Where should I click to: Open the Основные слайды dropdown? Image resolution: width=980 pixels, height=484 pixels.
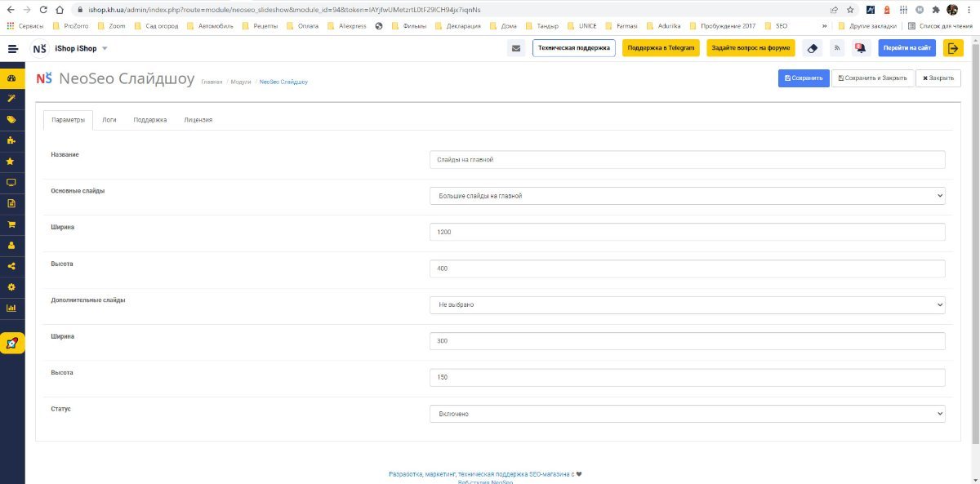687,196
